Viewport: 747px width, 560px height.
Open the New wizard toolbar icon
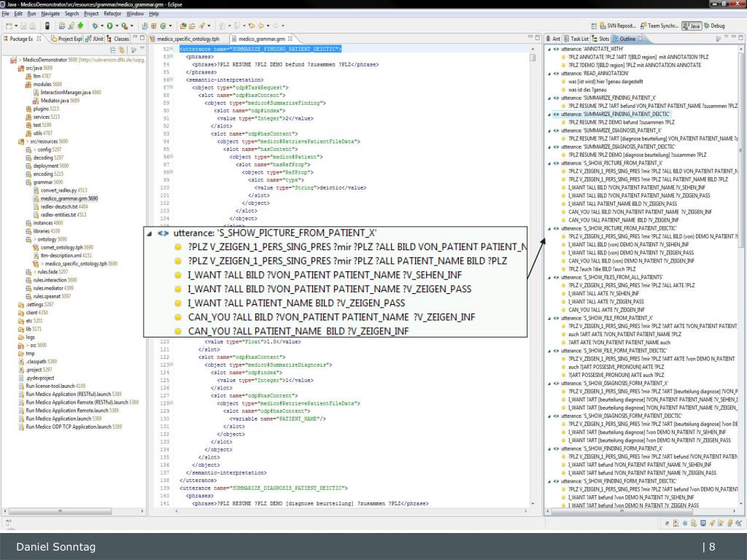pos(9,26)
